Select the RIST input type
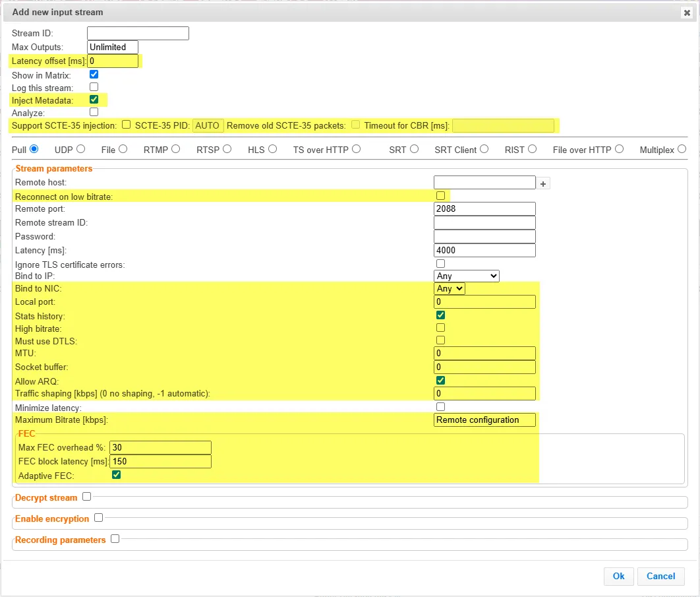Image resolution: width=700 pixels, height=597 pixels. [x=532, y=149]
